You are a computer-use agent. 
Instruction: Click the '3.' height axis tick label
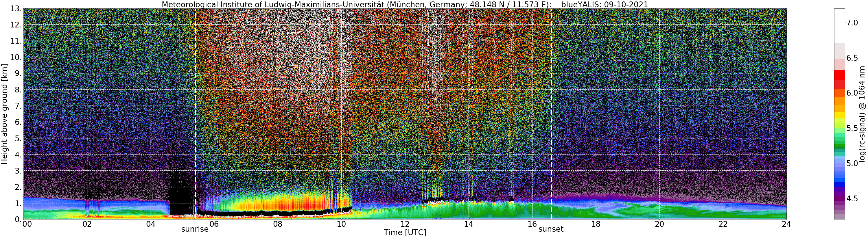coord(18,171)
